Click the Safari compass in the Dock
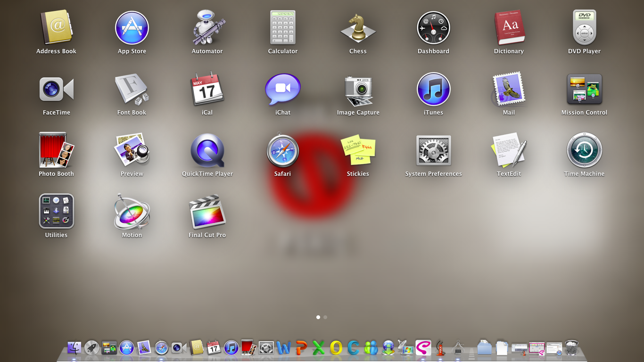Screen dimensions: 644x362 tap(162, 348)
